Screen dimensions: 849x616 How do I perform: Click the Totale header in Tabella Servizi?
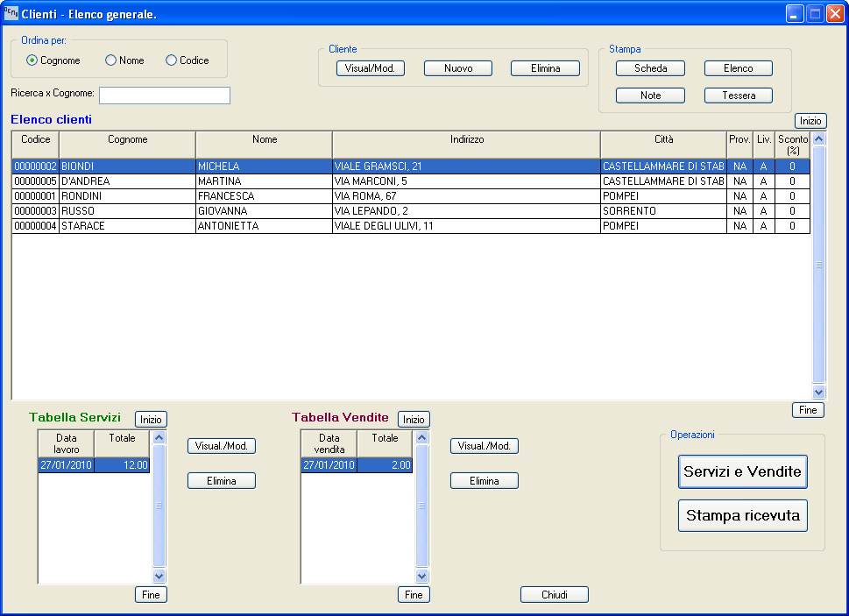pyautogui.click(x=122, y=443)
